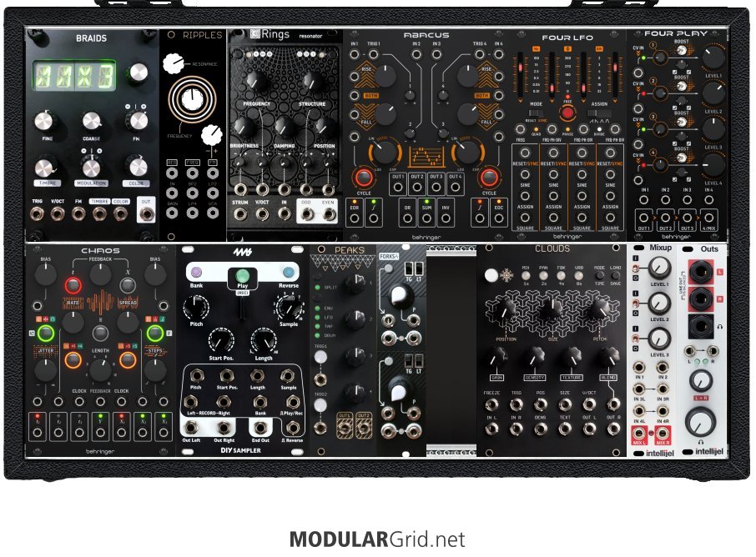This screenshot has height=557, width=756.
Task: Click the Clouds OUT L jack
Action: click(589, 428)
